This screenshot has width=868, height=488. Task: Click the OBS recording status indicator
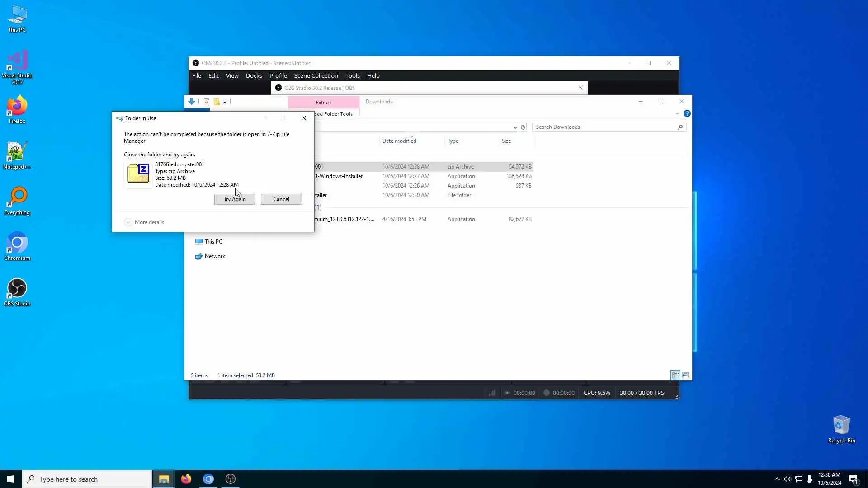546,393
